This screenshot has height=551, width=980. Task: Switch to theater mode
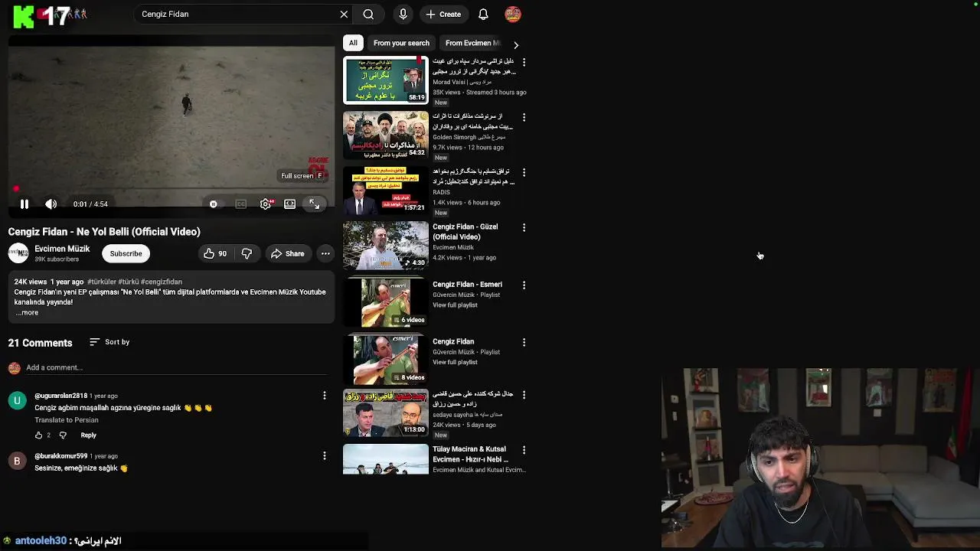(289, 204)
